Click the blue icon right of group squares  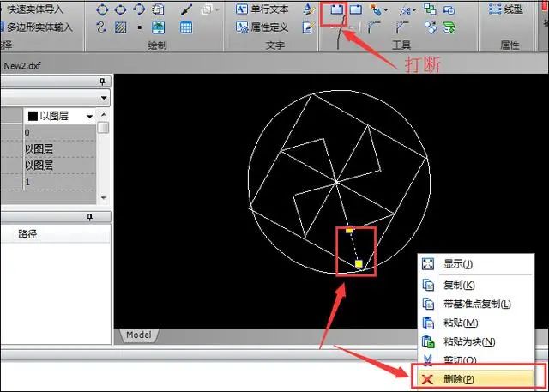[x=449, y=9]
